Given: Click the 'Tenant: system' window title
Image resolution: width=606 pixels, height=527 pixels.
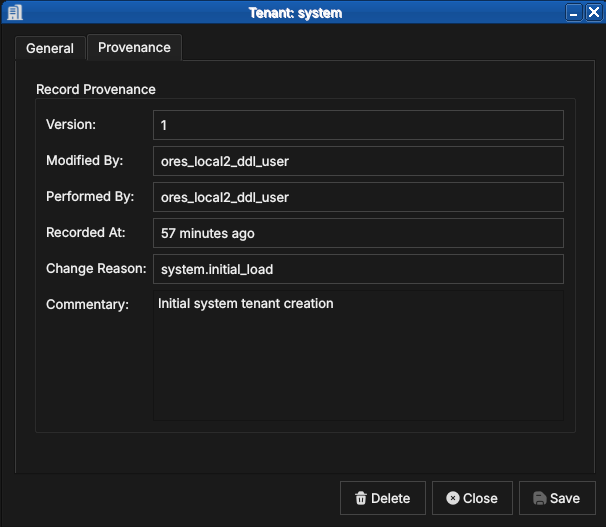Looking at the screenshot, I should [x=295, y=13].
